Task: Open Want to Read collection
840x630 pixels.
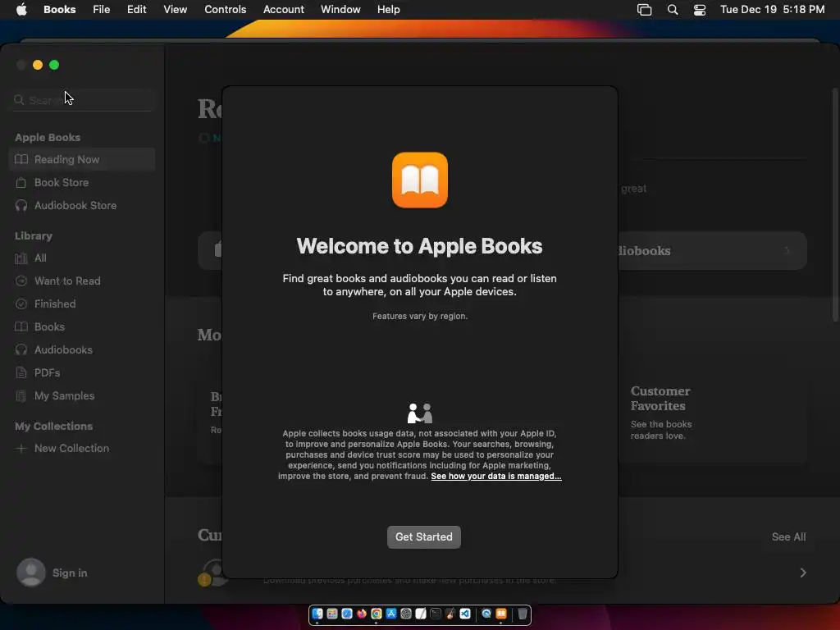Action: (x=82, y=281)
